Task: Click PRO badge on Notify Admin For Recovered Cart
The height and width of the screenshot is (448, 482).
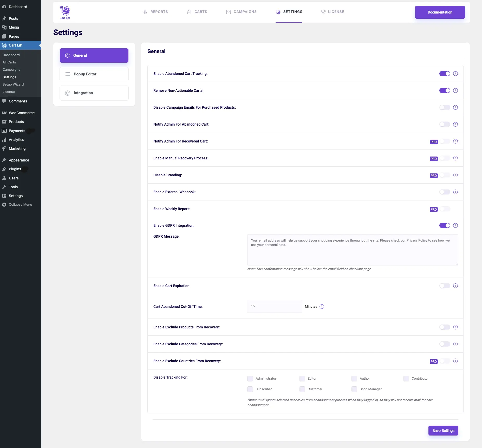Action: pyautogui.click(x=434, y=142)
